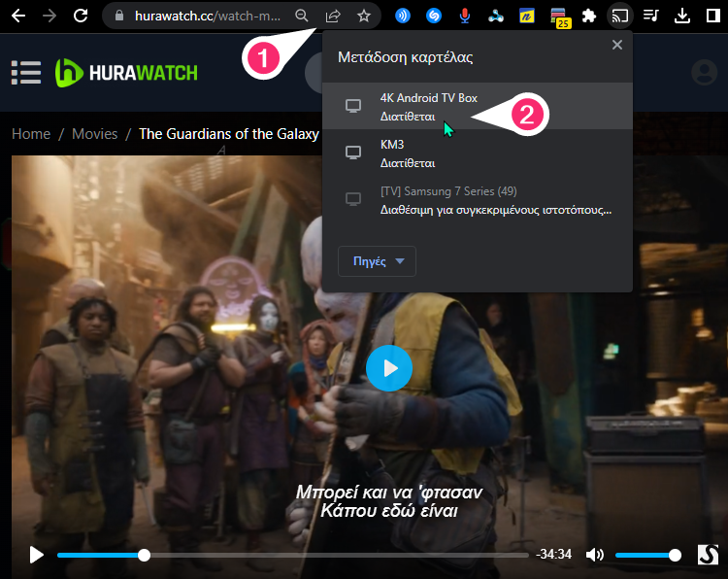The width and height of the screenshot is (728, 579).
Task: Click the Cast icon in toolbar
Action: (x=620, y=16)
